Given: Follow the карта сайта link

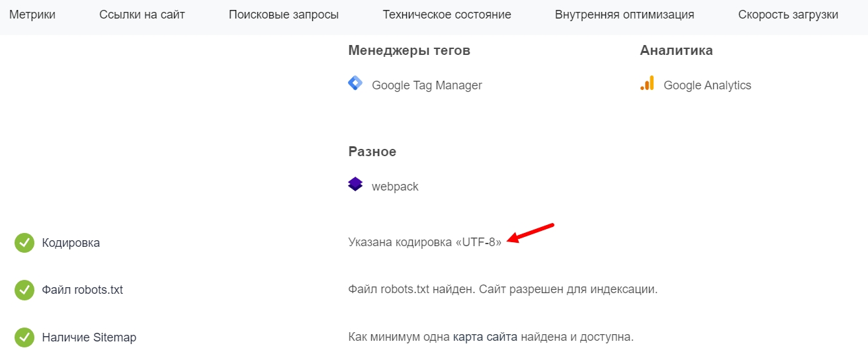Looking at the screenshot, I should click(485, 337).
